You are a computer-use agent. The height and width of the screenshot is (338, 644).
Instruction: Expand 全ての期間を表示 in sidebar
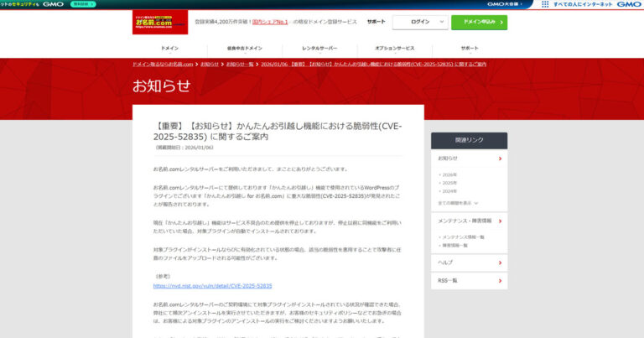tap(456, 202)
